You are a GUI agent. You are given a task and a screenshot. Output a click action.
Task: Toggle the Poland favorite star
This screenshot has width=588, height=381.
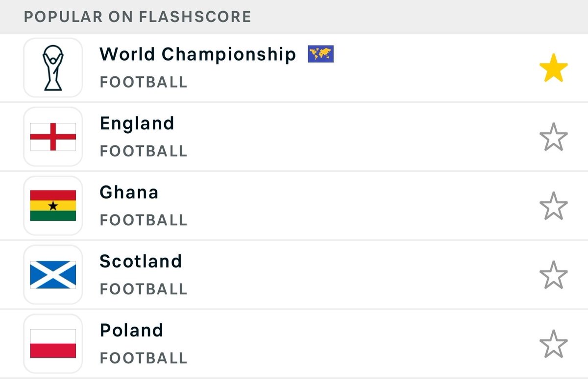pyautogui.click(x=553, y=344)
